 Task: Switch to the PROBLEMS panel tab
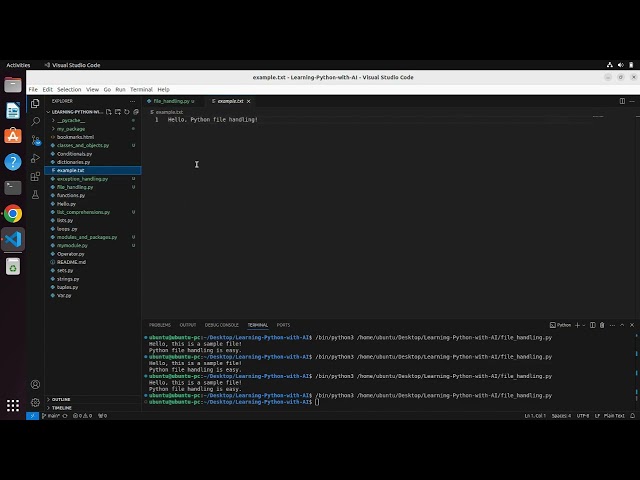[x=160, y=325]
